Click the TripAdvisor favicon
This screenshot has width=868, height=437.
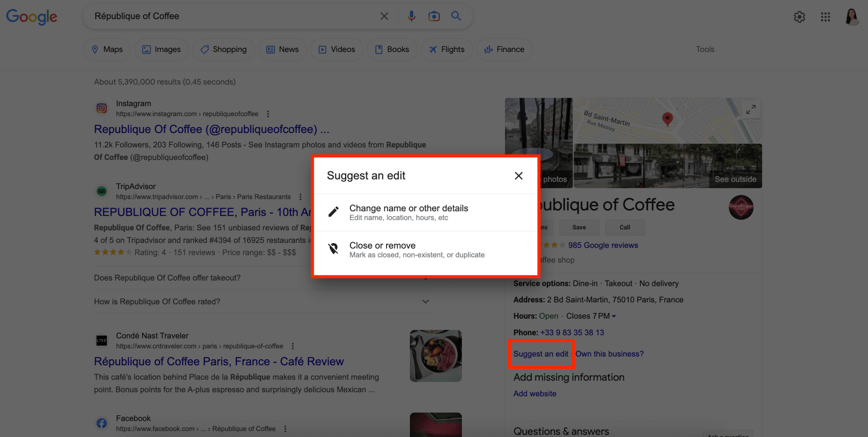(101, 191)
